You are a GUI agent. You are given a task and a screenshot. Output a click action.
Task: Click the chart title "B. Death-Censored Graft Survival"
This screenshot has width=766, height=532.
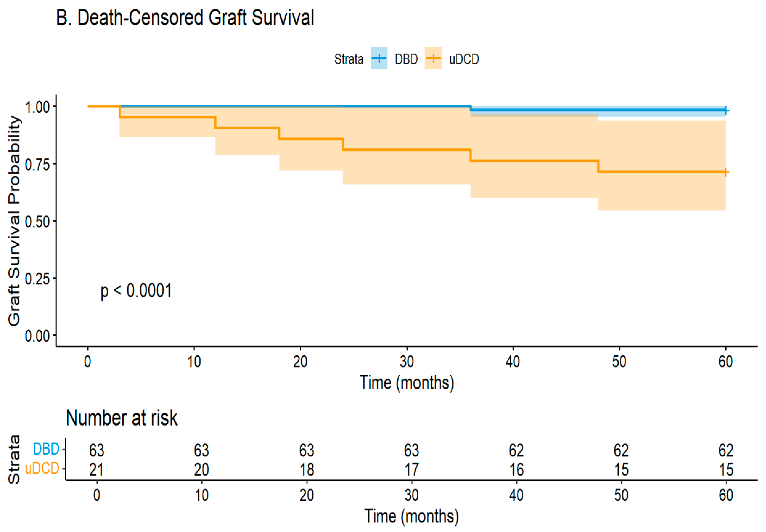point(185,18)
